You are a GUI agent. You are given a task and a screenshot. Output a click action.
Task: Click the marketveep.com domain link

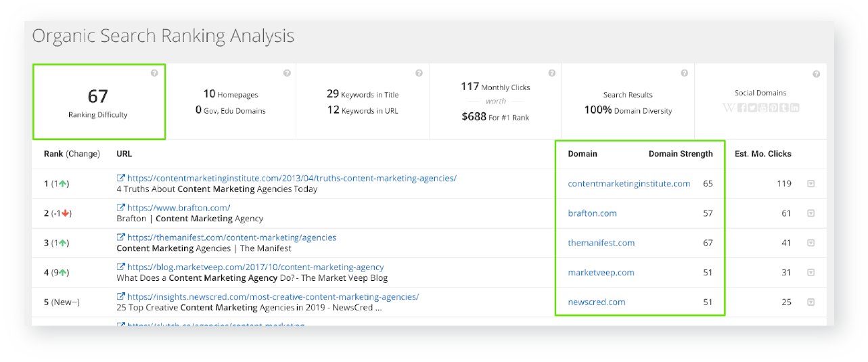[x=601, y=273]
